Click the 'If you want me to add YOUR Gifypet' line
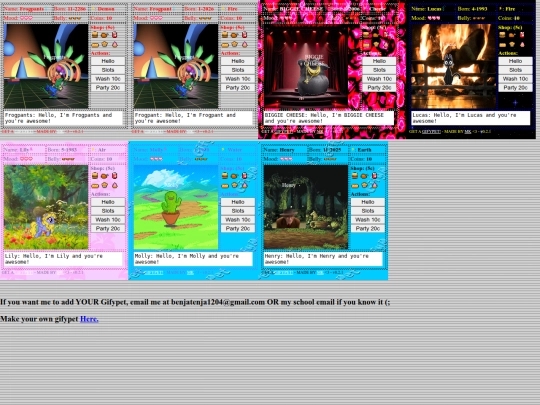 pos(195,302)
